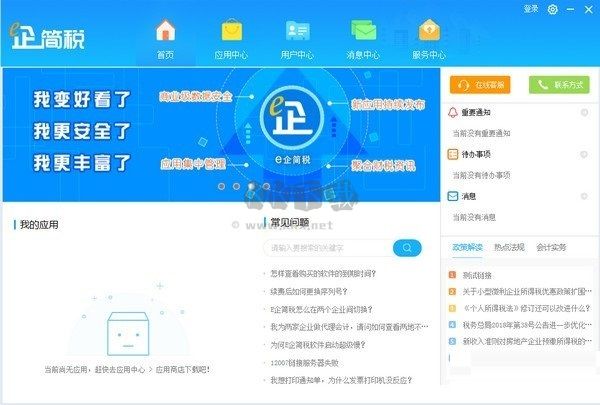Open FAQ 我想打印通知单

coord(341,380)
